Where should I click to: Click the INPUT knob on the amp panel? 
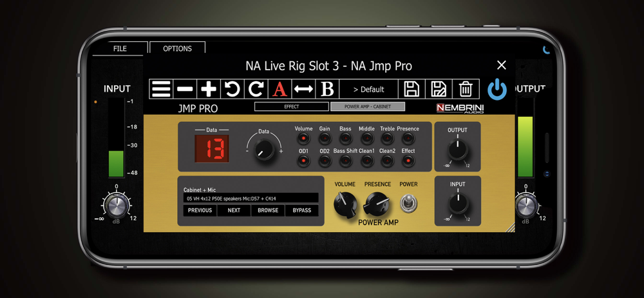point(457,204)
